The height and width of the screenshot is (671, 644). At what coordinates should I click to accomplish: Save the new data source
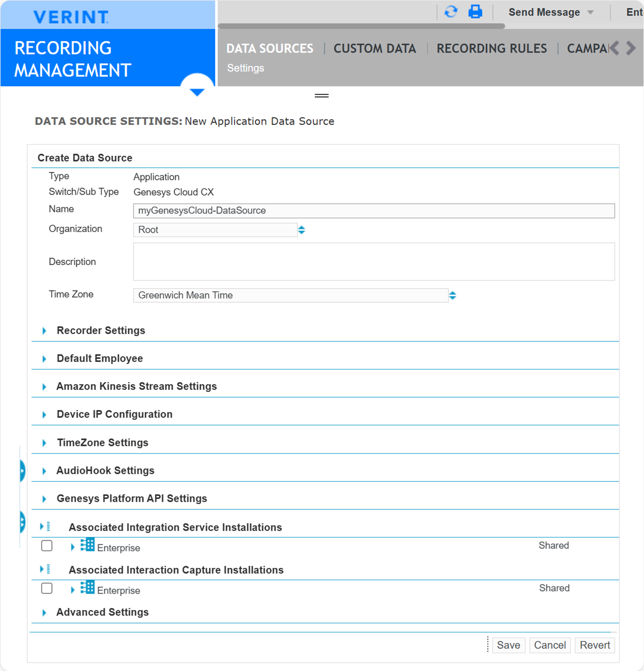pos(508,645)
